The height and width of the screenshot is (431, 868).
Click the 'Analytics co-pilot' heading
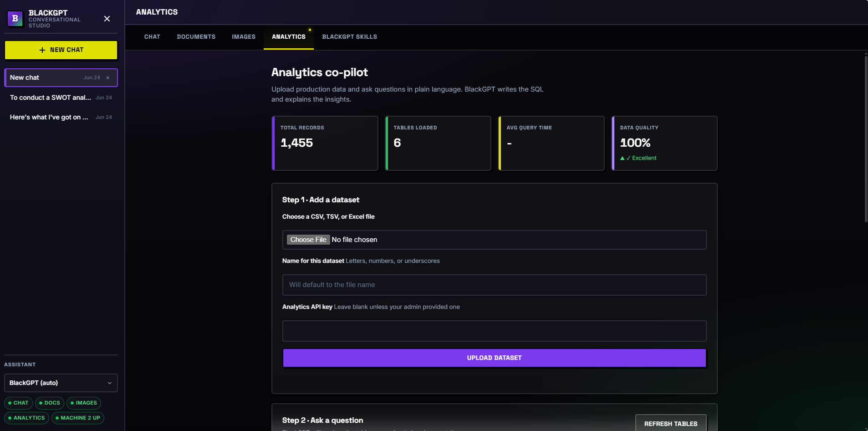320,72
